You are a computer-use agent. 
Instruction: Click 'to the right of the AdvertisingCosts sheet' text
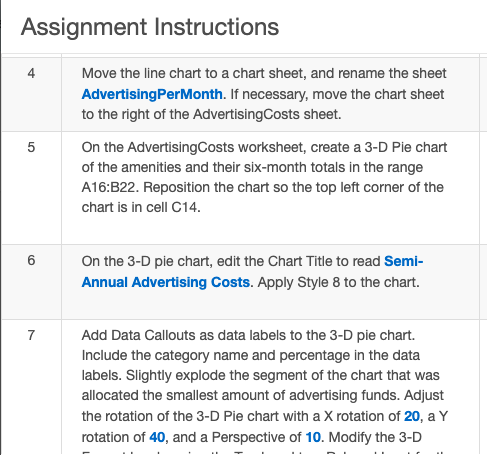211,114
